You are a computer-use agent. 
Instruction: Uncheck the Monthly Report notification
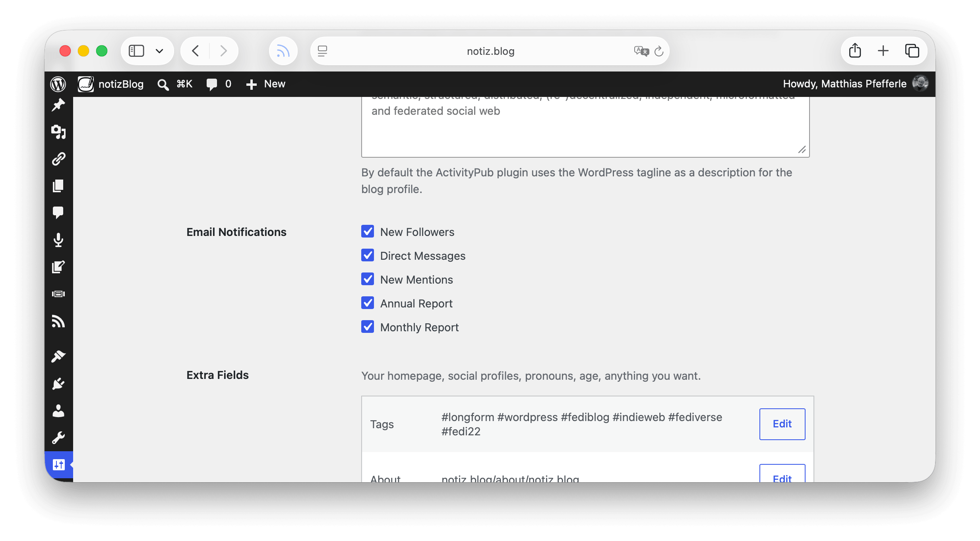368,327
